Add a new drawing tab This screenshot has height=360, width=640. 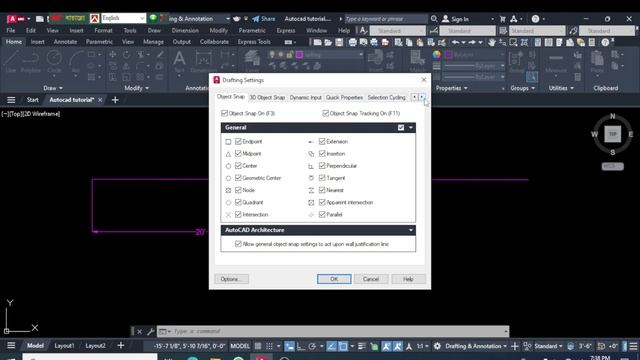pyautogui.click(x=115, y=100)
